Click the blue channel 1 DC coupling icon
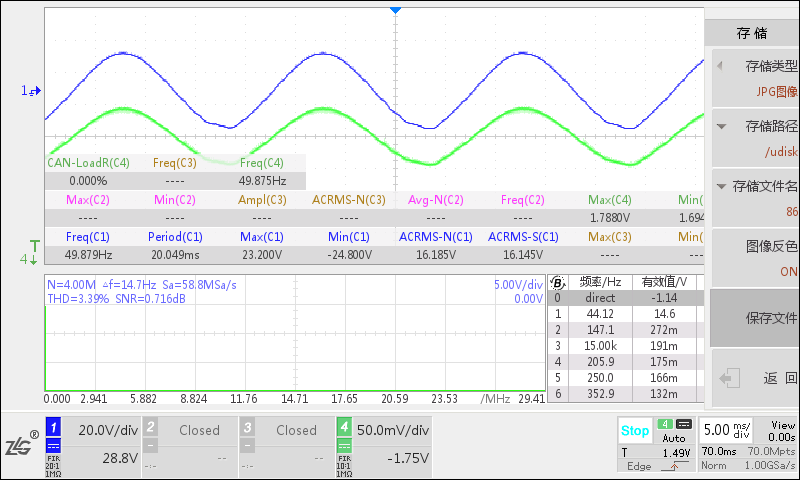The width and height of the screenshot is (800, 480). pyautogui.click(x=54, y=446)
